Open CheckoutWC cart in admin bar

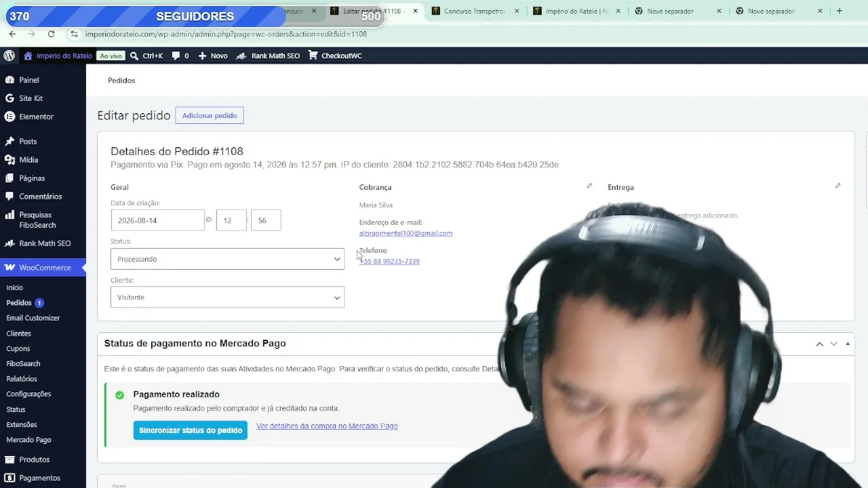(x=335, y=56)
